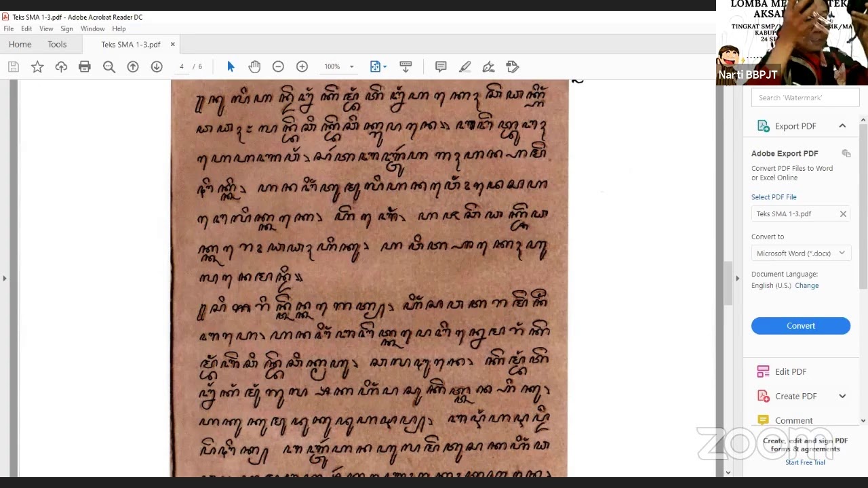This screenshot has height=488, width=868.
Task: Click the Search tools input field
Action: pos(806,98)
